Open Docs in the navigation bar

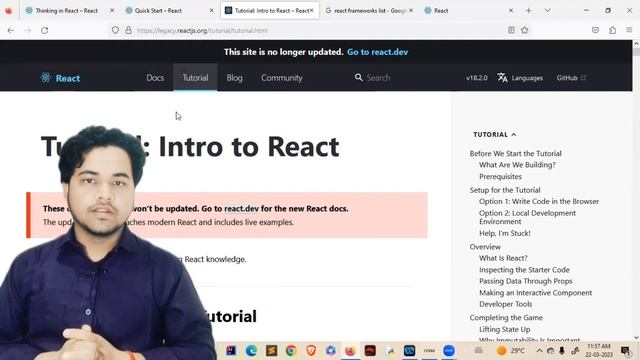point(155,78)
